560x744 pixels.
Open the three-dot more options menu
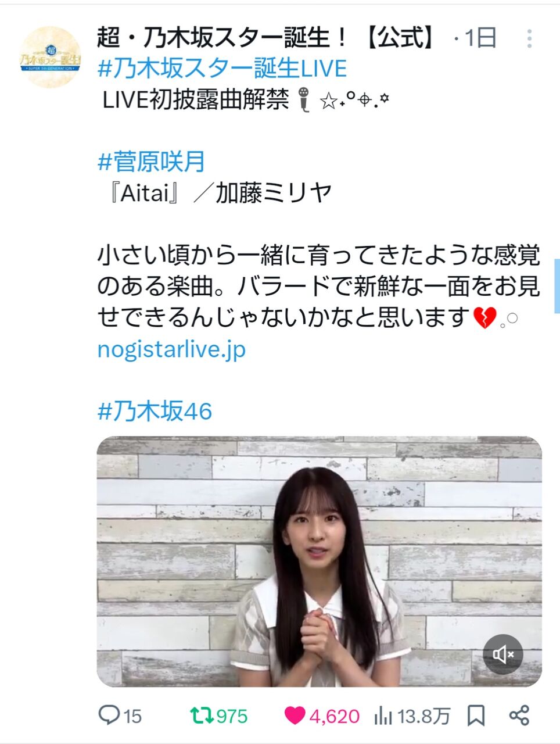pyautogui.click(x=529, y=38)
